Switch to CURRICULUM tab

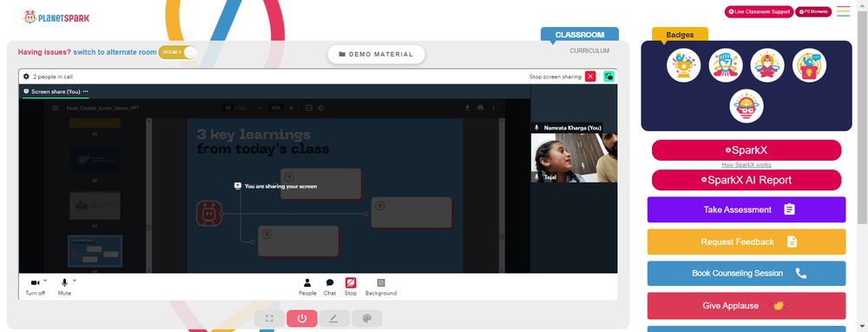tap(589, 50)
